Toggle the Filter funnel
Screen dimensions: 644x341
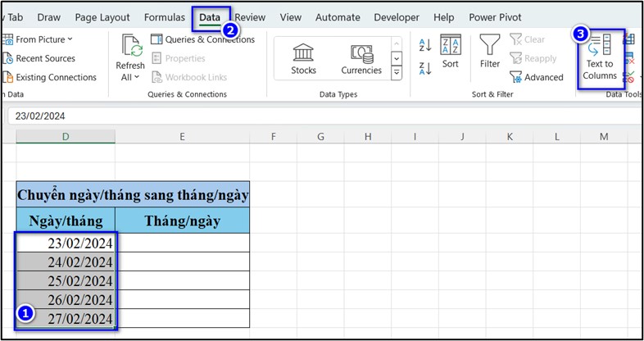tap(490, 52)
